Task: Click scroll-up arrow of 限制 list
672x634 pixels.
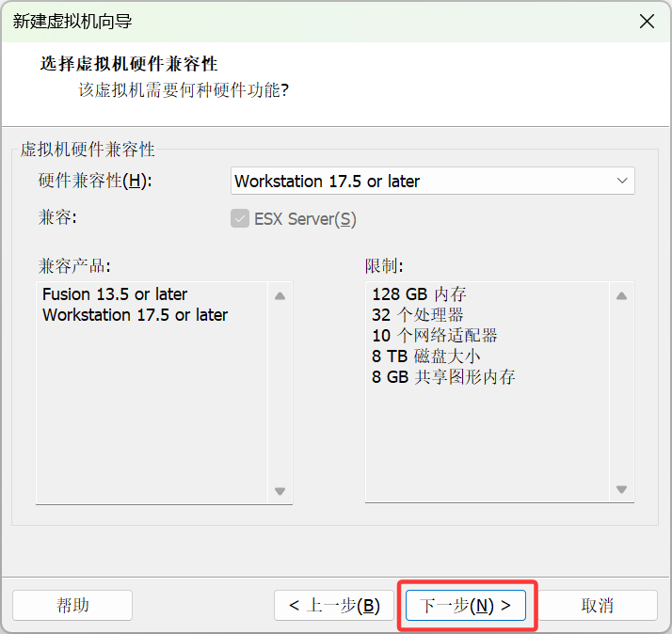Action: pyautogui.click(x=621, y=295)
